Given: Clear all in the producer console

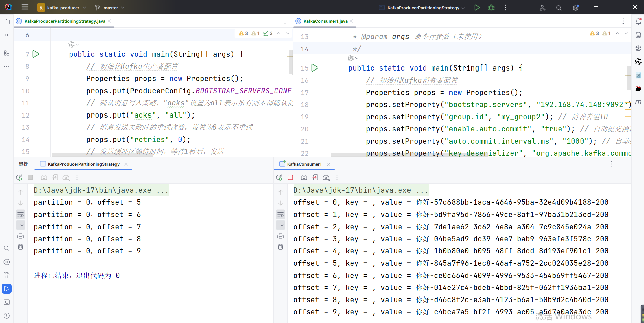Looking at the screenshot, I should click(x=20, y=247).
